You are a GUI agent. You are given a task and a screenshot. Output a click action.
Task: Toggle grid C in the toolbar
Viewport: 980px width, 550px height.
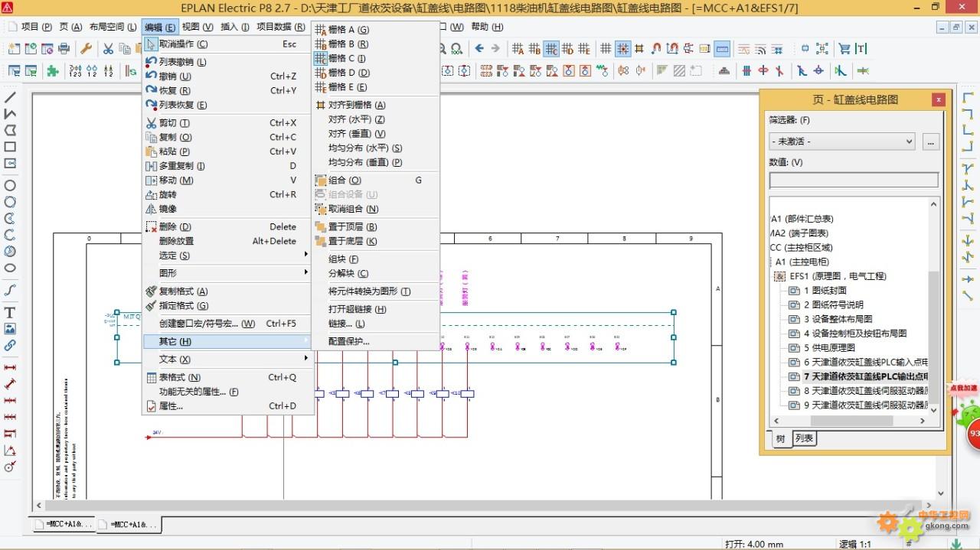(551, 49)
